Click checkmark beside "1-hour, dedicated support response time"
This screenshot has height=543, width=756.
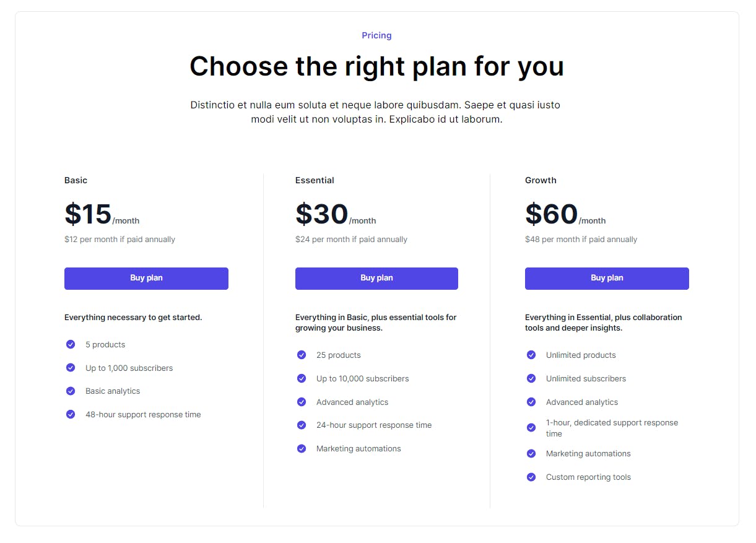click(531, 428)
